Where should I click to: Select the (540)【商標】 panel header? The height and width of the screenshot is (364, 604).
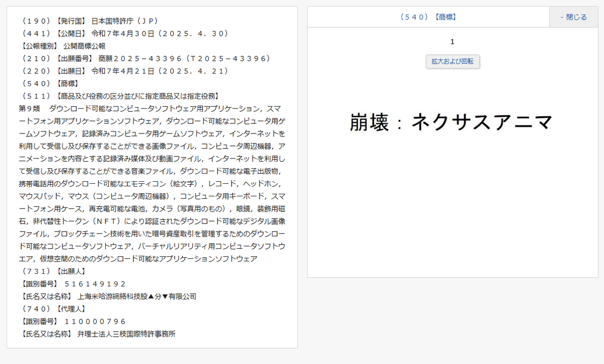pyautogui.click(x=428, y=17)
